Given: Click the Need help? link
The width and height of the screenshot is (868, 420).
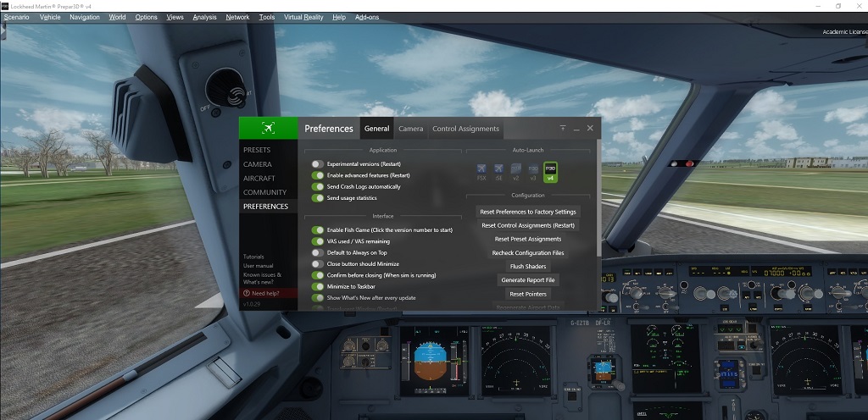Looking at the screenshot, I should click(268, 294).
